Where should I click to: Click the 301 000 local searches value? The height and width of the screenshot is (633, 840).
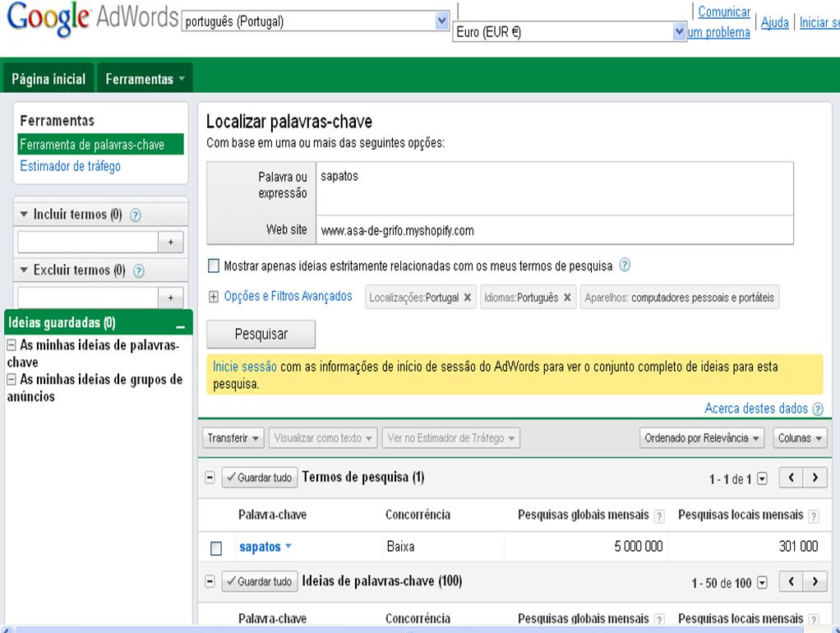[x=798, y=547]
